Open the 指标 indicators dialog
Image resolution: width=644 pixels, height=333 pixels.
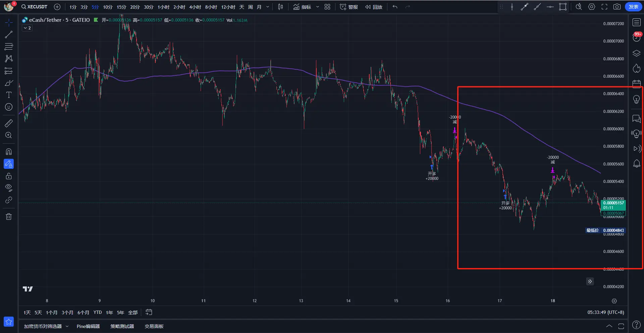[x=302, y=7]
